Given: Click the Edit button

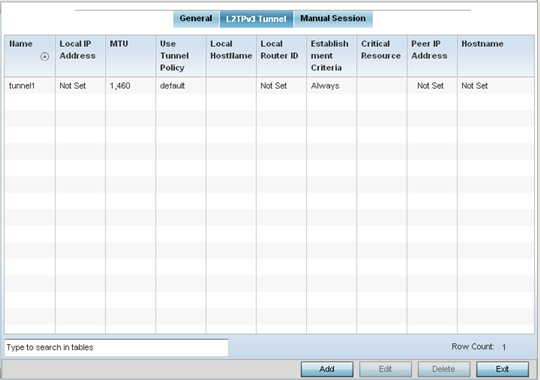Looking at the screenshot, I should (385, 369).
